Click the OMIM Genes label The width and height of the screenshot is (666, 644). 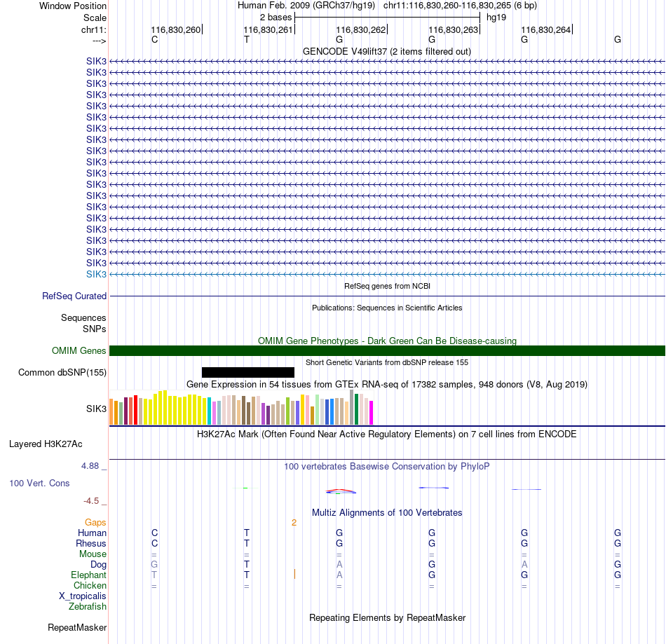[79, 350]
